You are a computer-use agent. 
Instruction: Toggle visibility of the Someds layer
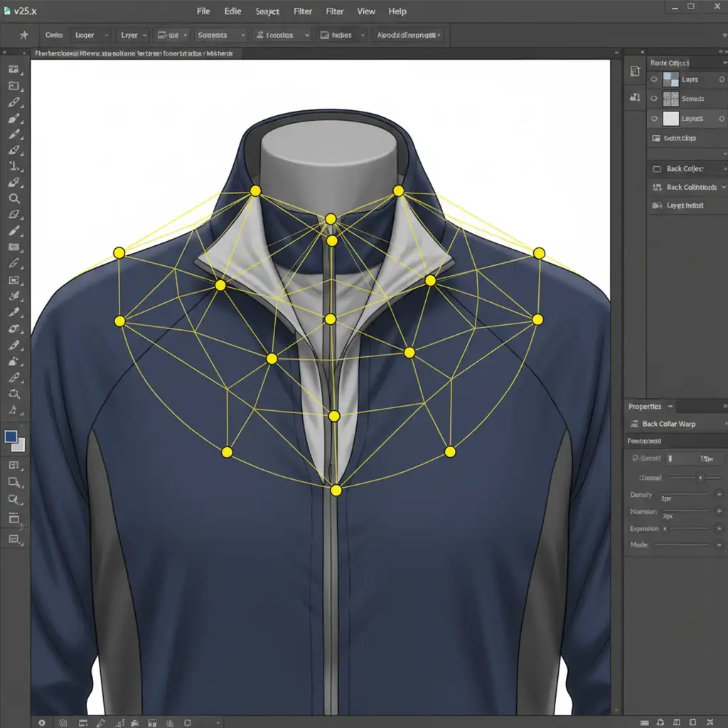tap(654, 99)
